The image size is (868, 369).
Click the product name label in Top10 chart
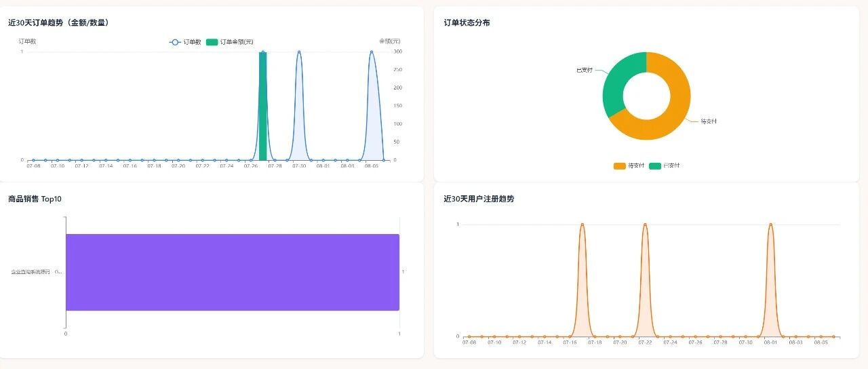click(37, 272)
